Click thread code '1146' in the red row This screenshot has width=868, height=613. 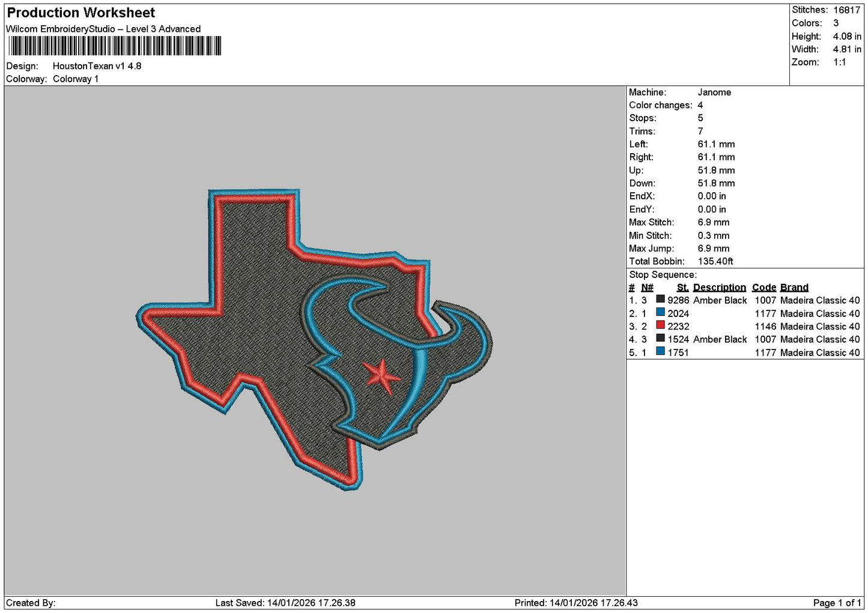pos(765,327)
